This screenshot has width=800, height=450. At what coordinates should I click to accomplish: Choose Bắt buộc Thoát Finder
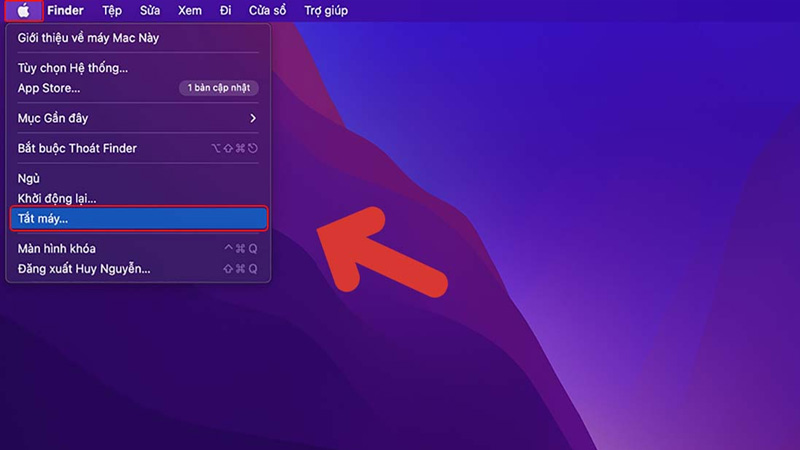point(138,148)
